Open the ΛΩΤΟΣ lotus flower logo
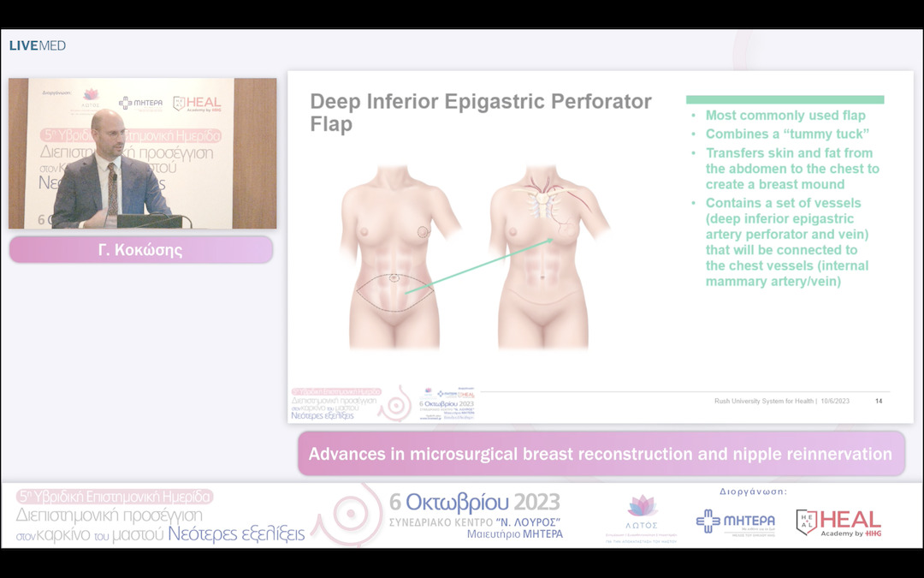The width and height of the screenshot is (924, 578). [x=643, y=514]
